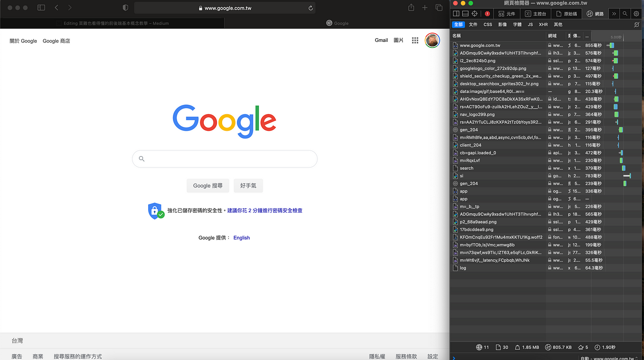Reload the www.google.com.tw page
This screenshot has height=360, width=644.
tap(310, 8)
